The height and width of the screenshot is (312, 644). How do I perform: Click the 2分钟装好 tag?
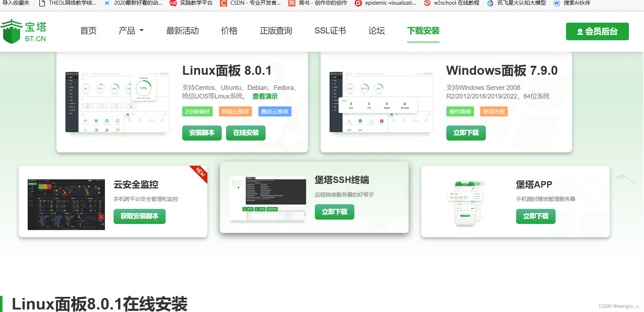click(197, 111)
